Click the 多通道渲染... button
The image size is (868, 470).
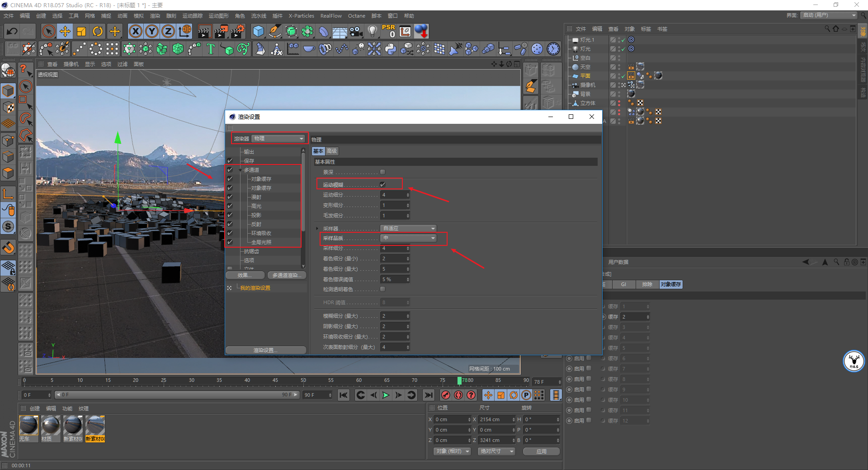[x=287, y=275]
